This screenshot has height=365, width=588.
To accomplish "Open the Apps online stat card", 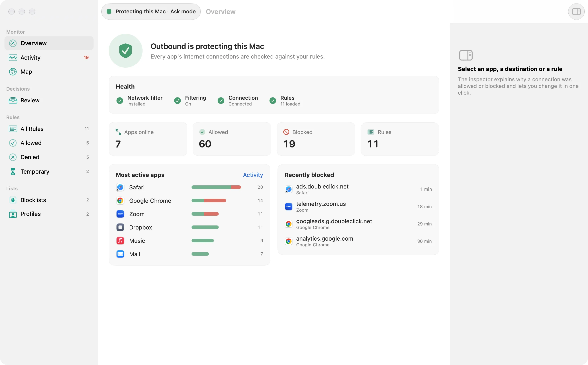I will 148,139.
